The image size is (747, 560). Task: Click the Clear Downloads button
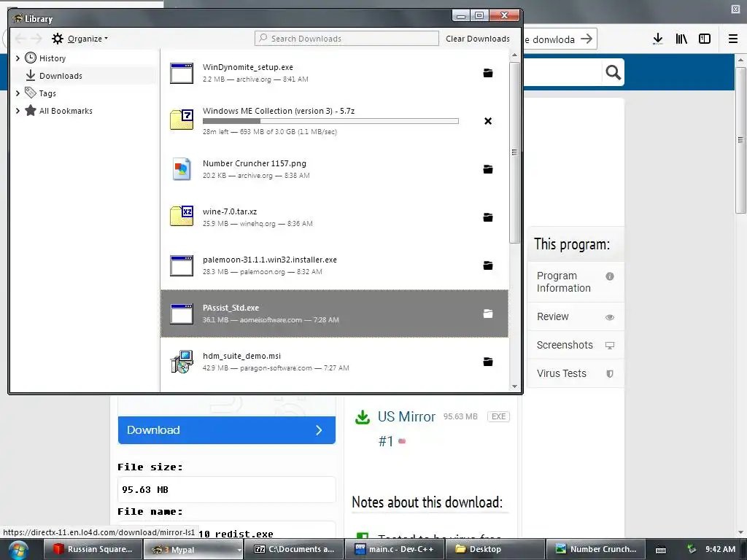(x=477, y=39)
